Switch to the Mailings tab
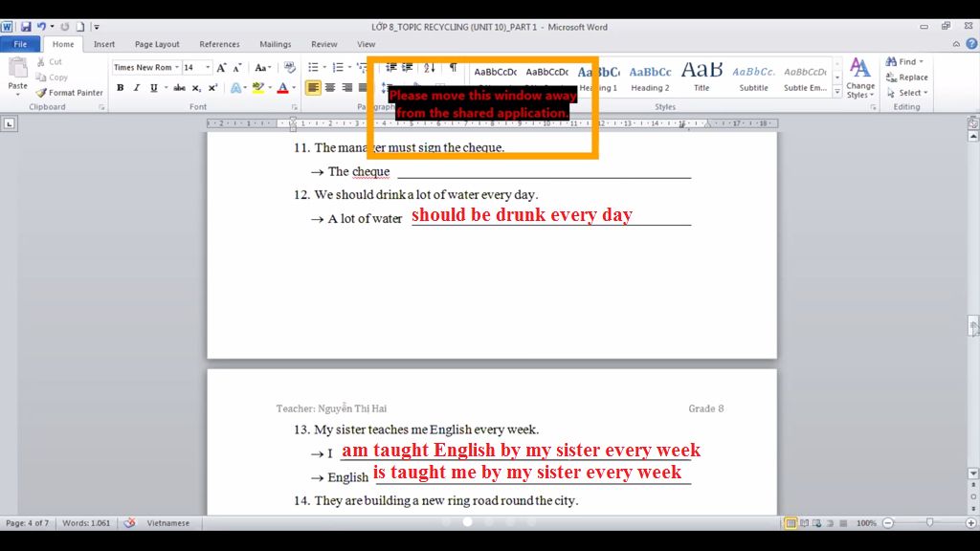 tap(275, 44)
